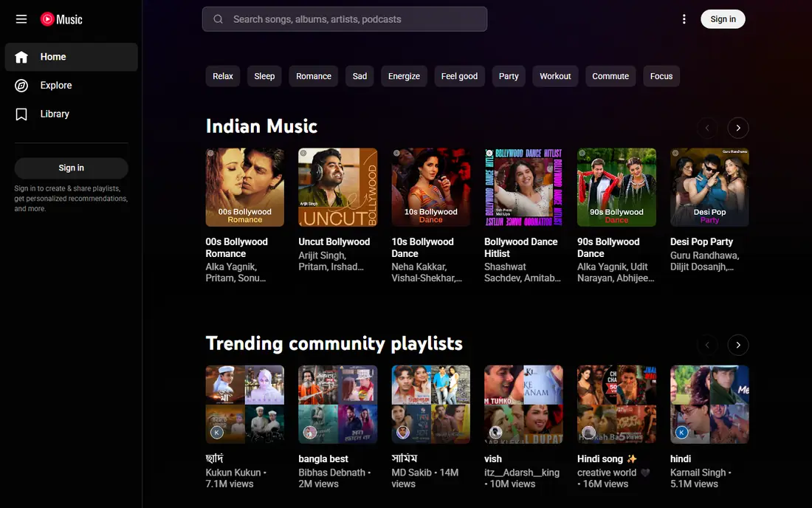
Task: Click the Desi Pop Party title
Action: pos(702,242)
